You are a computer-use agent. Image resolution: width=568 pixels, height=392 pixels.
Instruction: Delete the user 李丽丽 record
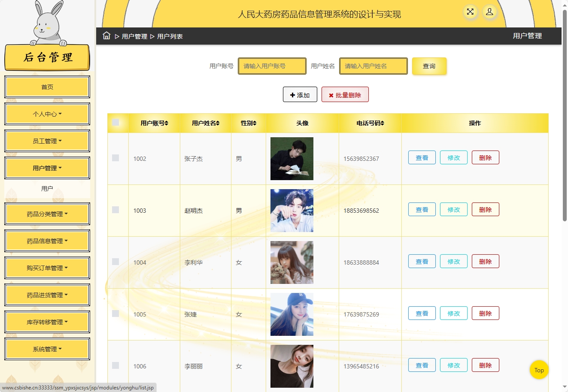[486, 365]
